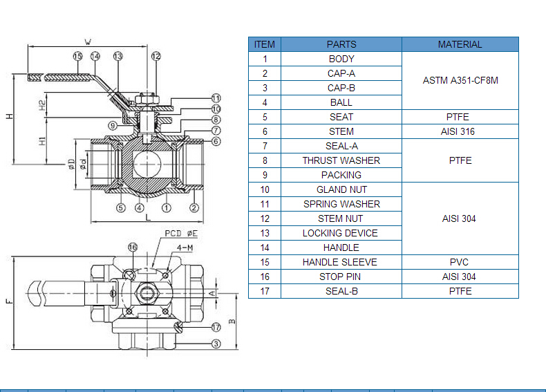
Task: Select the HANDLE part cell
Action: [x=341, y=248]
